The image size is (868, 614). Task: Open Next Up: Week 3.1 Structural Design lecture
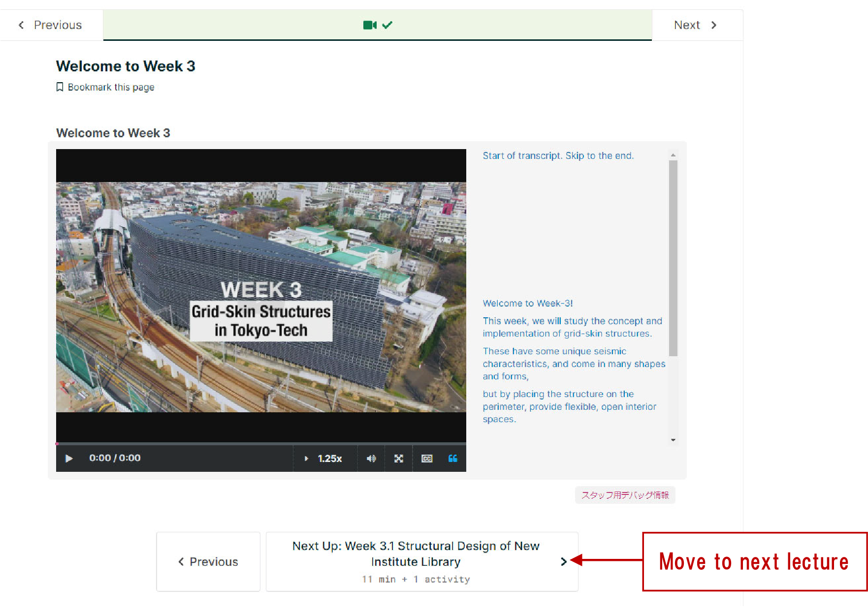pos(416,553)
